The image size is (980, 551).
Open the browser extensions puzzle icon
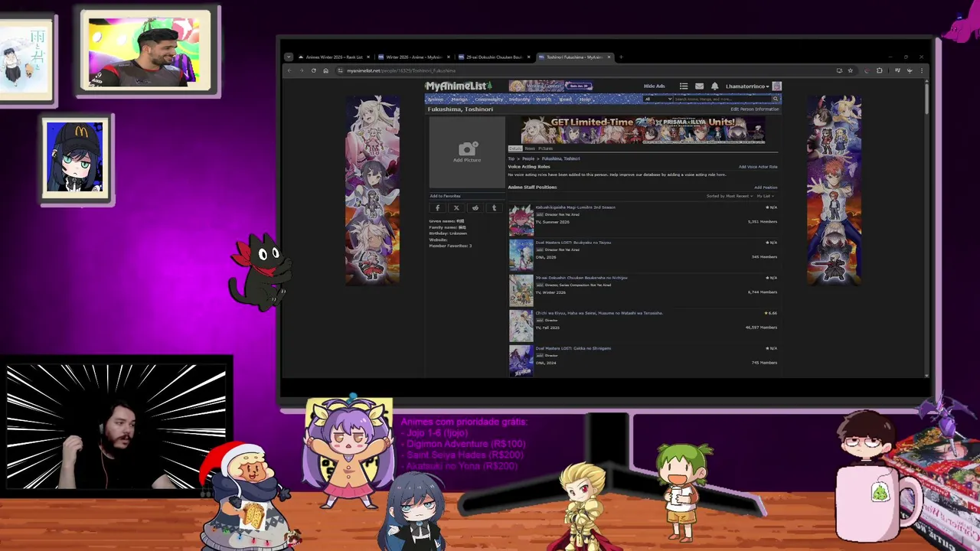pyautogui.click(x=879, y=70)
